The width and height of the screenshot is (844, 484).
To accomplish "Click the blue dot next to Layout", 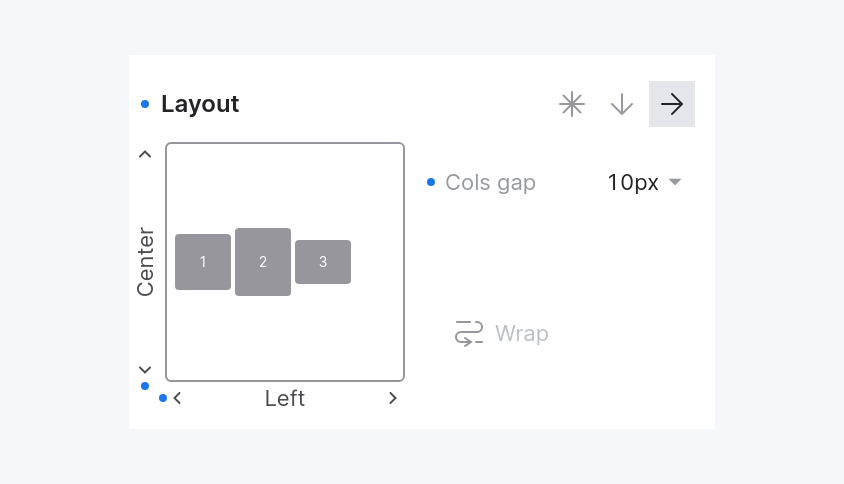I will pos(145,104).
